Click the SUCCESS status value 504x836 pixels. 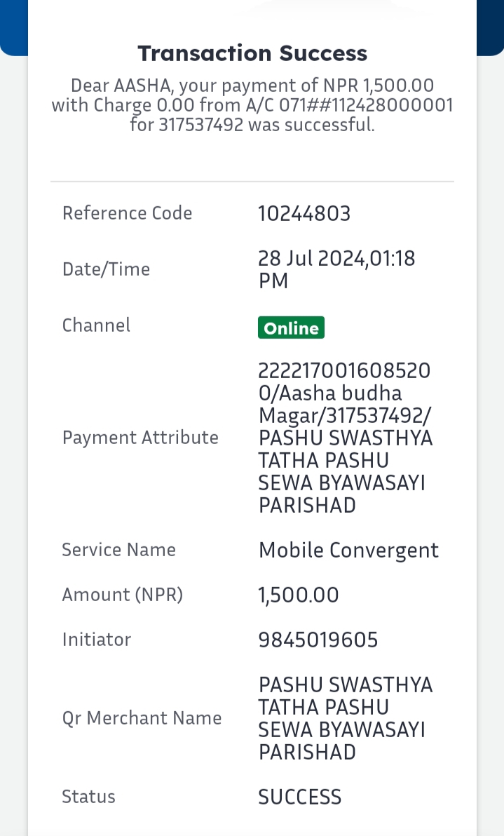pyautogui.click(x=300, y=797)
